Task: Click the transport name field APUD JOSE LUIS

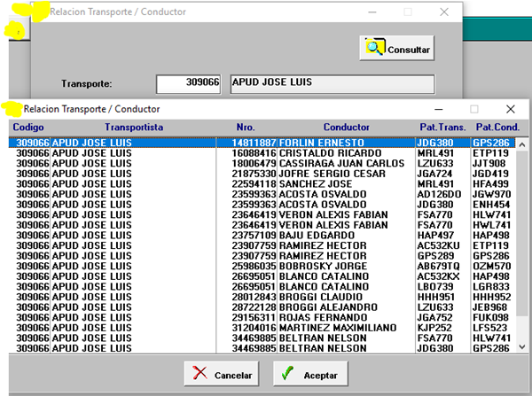Action: pos(331,83)
